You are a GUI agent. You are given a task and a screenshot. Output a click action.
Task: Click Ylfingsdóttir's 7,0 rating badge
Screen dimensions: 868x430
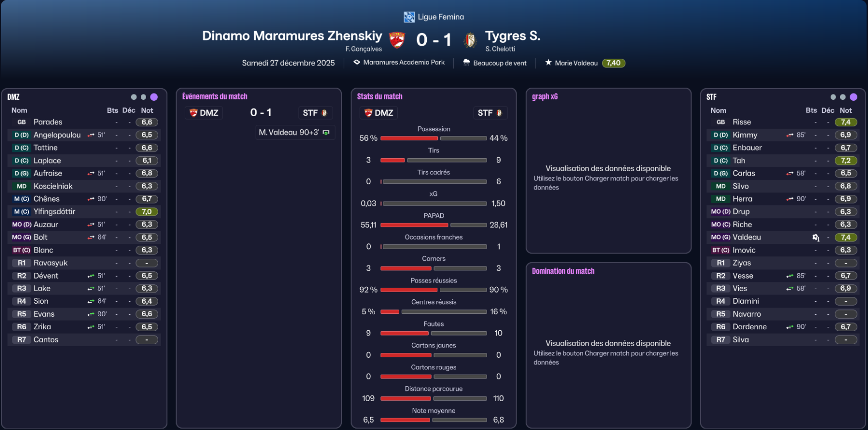tap(147, 212)
